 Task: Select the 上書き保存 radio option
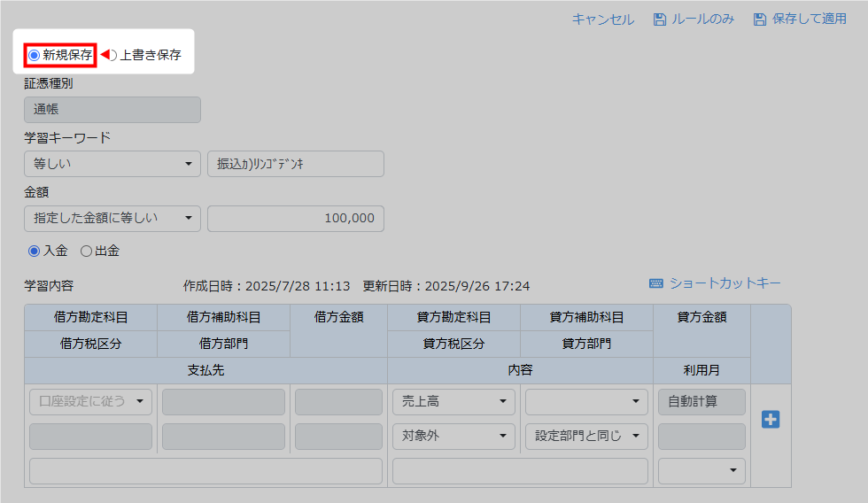pyautogui.click(x=112, y=55)
